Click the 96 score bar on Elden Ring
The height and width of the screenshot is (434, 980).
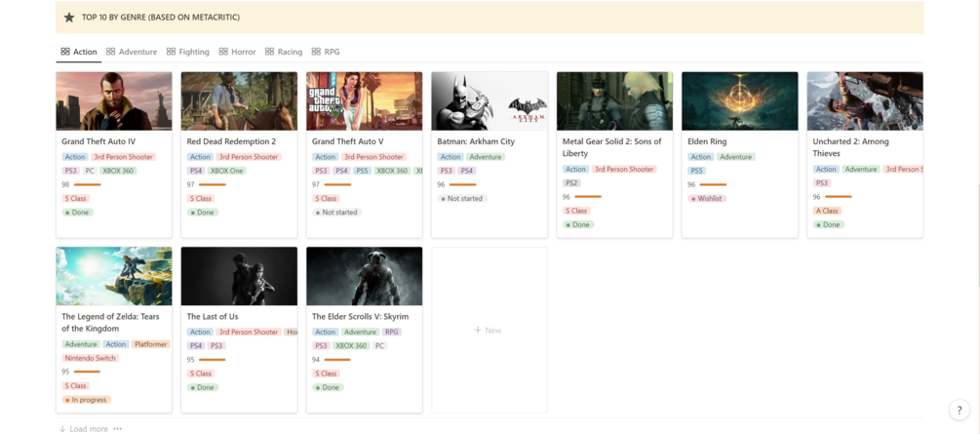713,184
